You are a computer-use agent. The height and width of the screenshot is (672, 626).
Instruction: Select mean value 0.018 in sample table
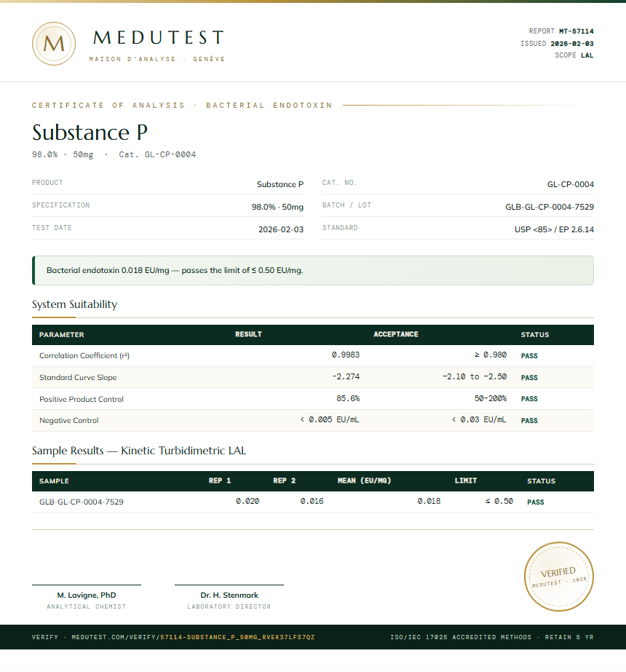click(x=429, y=501)
